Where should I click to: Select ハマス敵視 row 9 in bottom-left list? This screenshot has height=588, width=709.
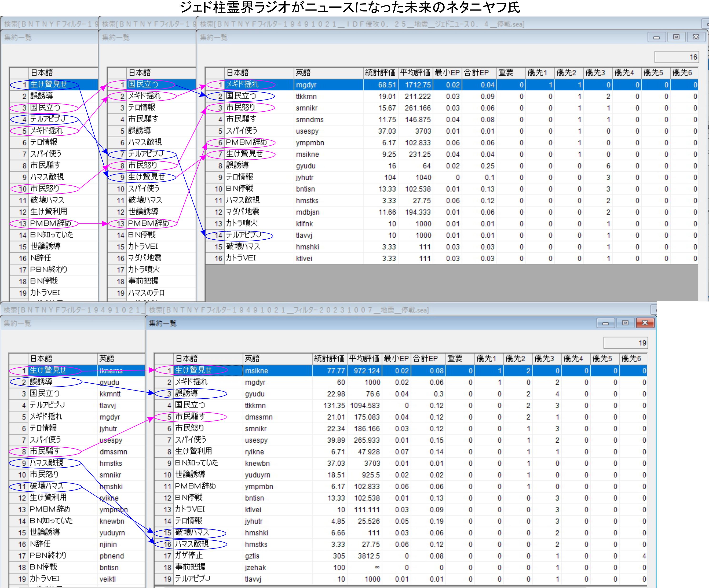pos(77,463)
